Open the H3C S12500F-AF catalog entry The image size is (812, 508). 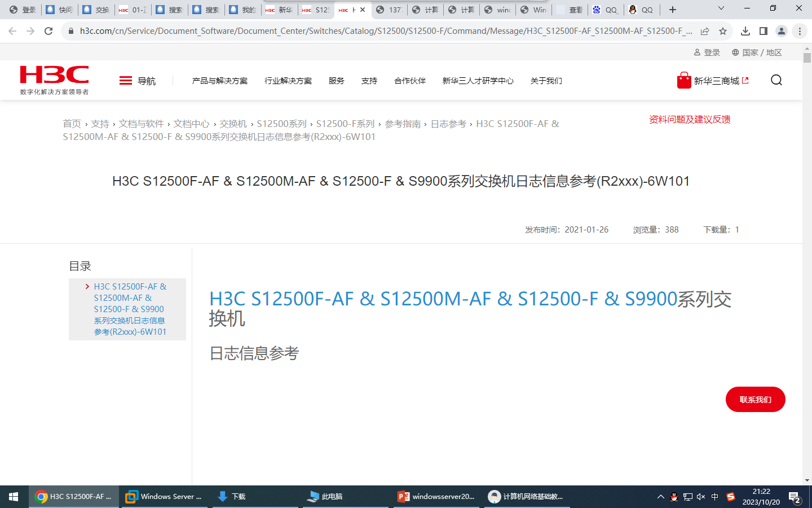130,309
